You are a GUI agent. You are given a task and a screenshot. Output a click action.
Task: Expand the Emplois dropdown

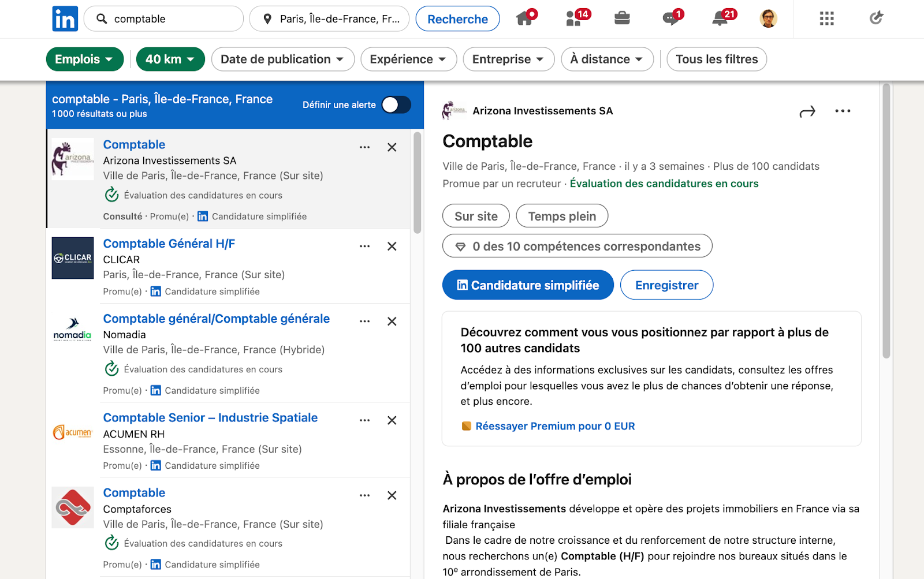point(85,59)
